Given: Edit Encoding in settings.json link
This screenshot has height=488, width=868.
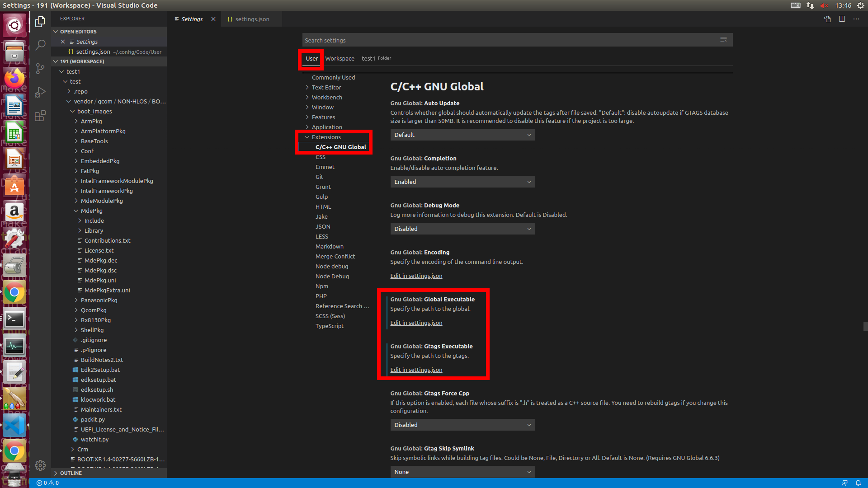Looking at the screenshot, I should pos(416,276).
